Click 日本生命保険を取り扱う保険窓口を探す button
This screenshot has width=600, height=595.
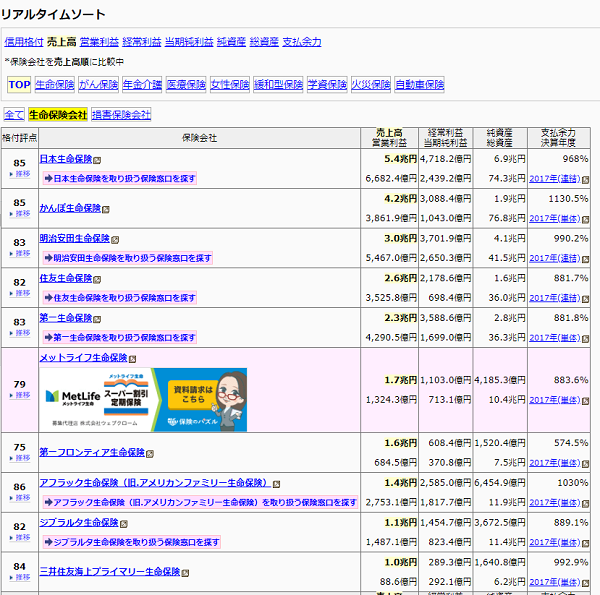tap(120, 178)
